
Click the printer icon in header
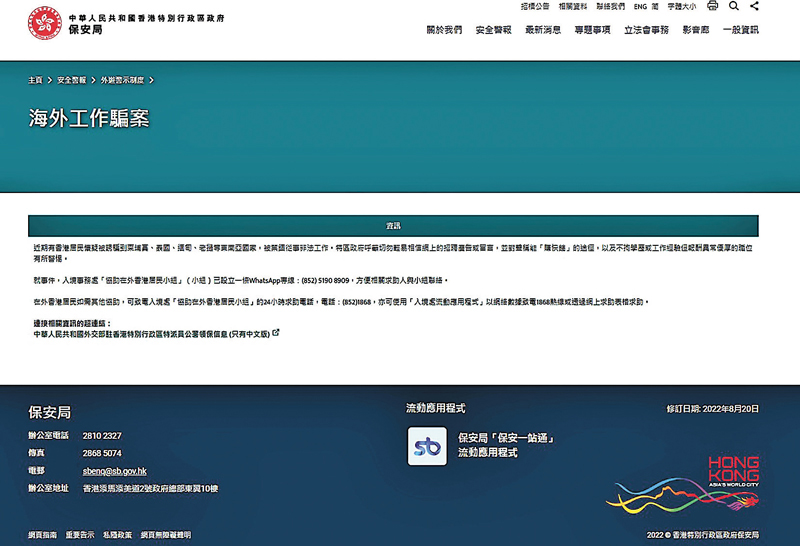click(x=712, y=6)
